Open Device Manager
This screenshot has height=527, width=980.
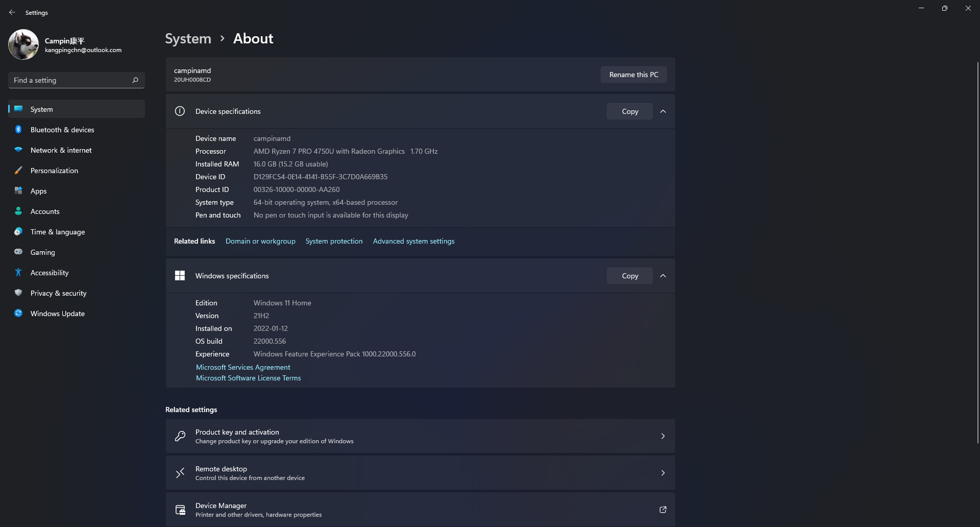420,510
